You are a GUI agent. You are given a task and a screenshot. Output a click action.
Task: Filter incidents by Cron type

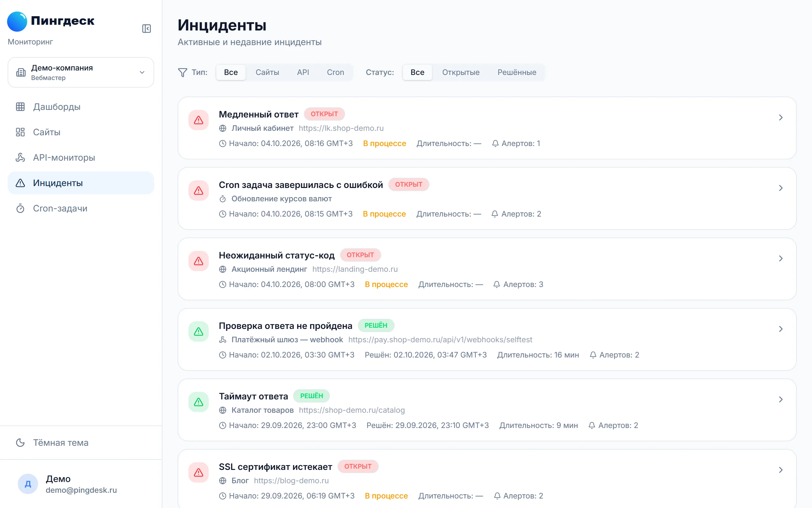coord(336,72)
